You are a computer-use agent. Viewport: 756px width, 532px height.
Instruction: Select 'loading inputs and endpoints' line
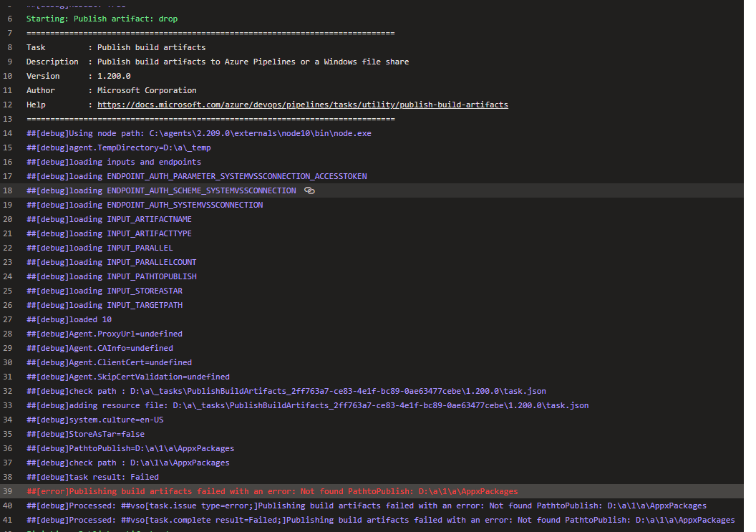pos(114,162)
